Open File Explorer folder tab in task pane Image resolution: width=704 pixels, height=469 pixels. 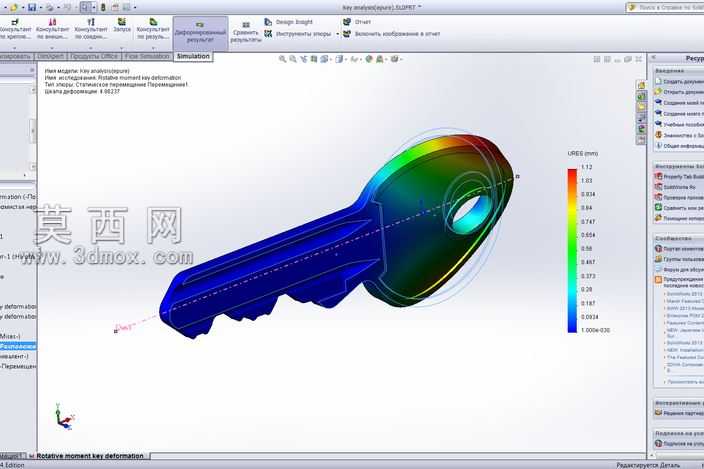pos(641,107)
